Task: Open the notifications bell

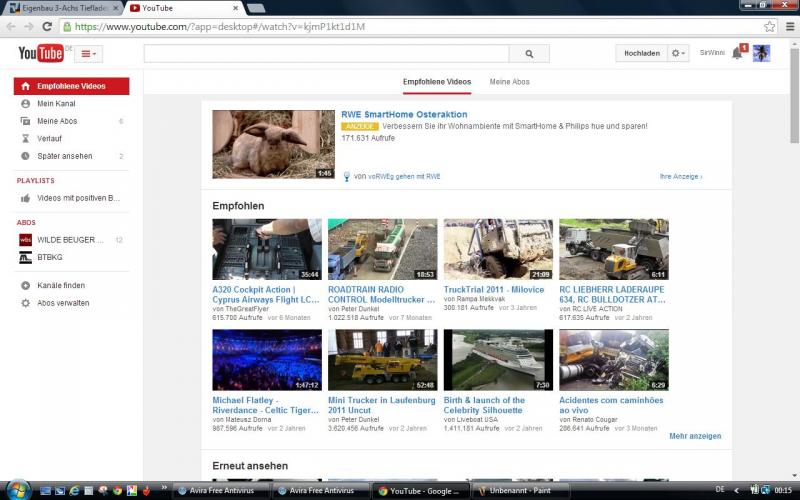Action: pyautogui.click(x=738, y=53)
